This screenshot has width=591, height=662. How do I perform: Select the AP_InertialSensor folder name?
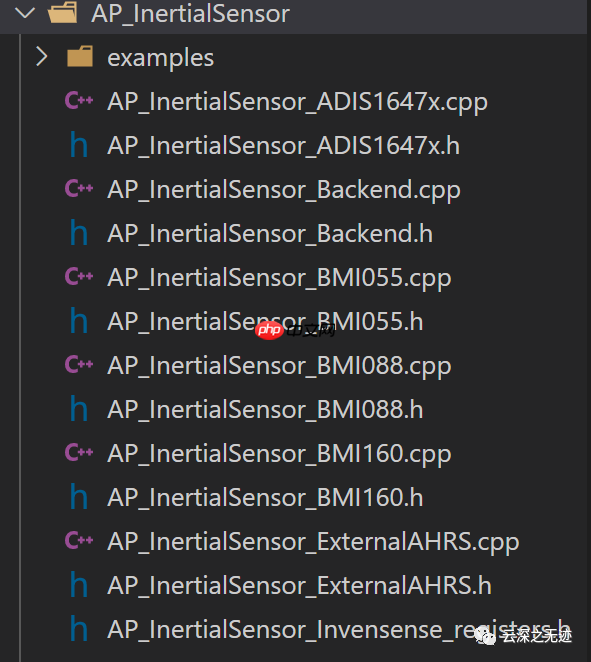190,14
